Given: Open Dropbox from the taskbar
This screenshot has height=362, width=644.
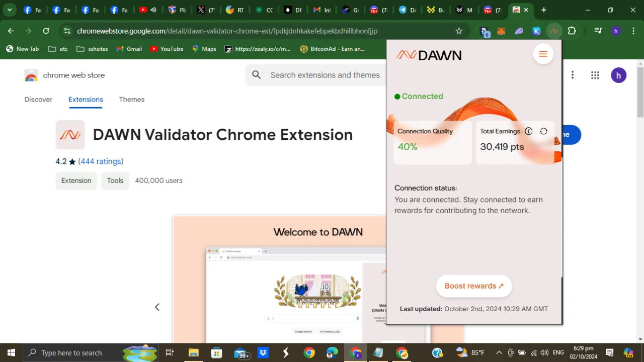Looking at the screenshot, I should tap(263, 353).
